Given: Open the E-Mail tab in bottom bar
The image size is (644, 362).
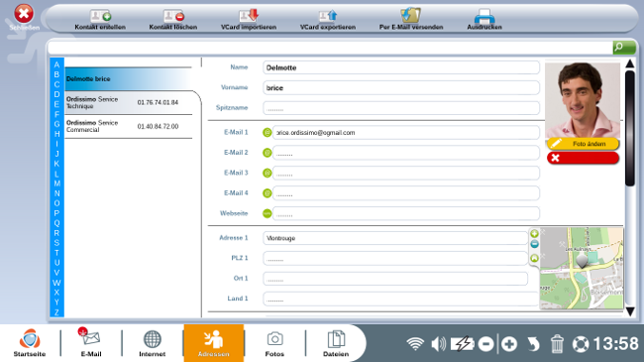Looking at the screenshot, I should (91, 343).
